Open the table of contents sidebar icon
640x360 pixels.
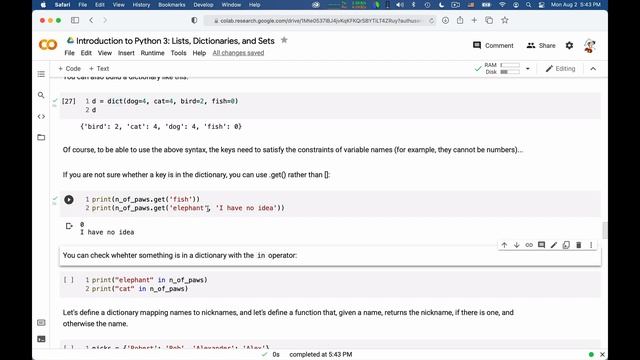point(41,74)
